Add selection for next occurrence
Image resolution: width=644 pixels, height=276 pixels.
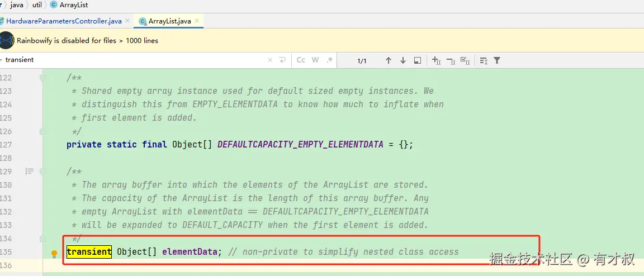click(436, 60)
